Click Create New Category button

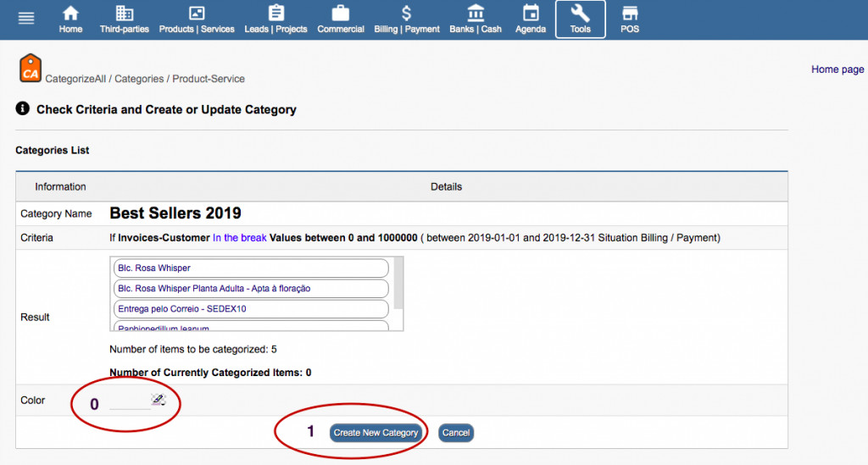(x=376, y=433)
